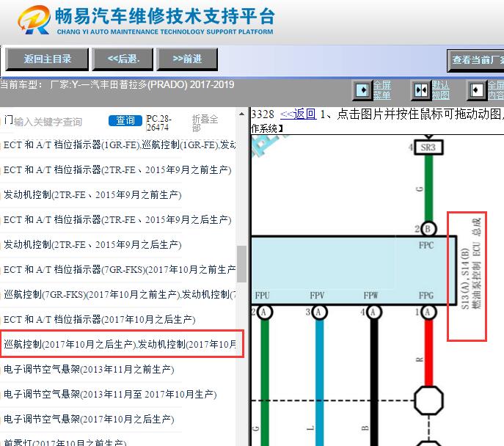The width and height of the screenshot is (504, 446).
Task: Click the FPC terminal label
Action: pyautogui.click(x=426, y=246)
